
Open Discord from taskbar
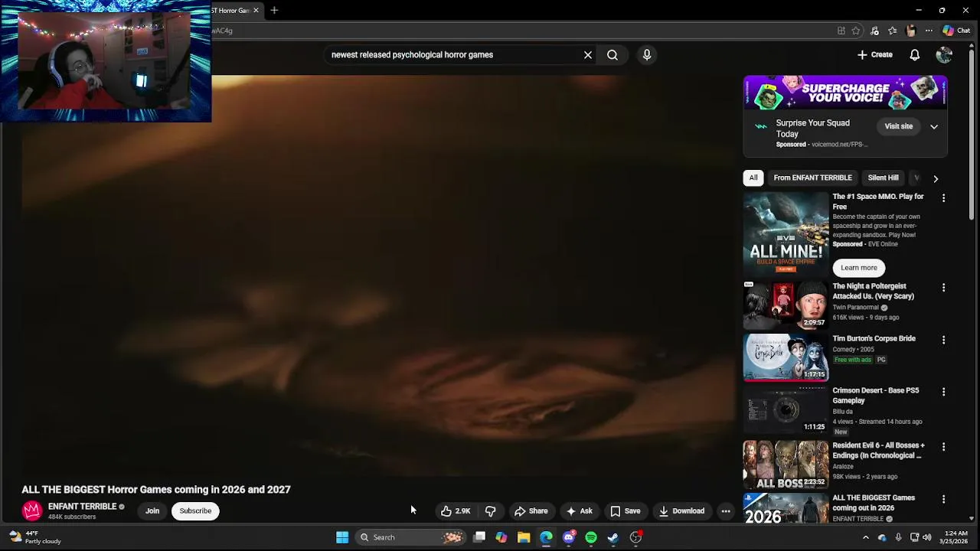(569, 537)
